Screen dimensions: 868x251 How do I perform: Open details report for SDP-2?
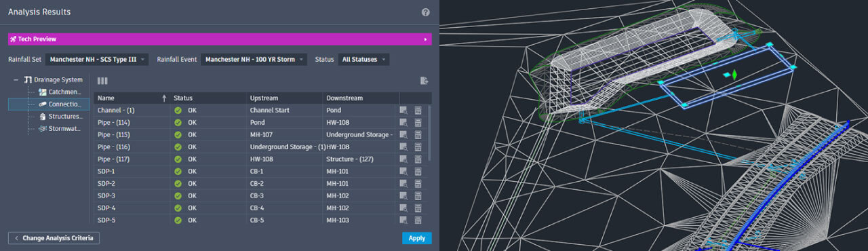pos(418,183)
